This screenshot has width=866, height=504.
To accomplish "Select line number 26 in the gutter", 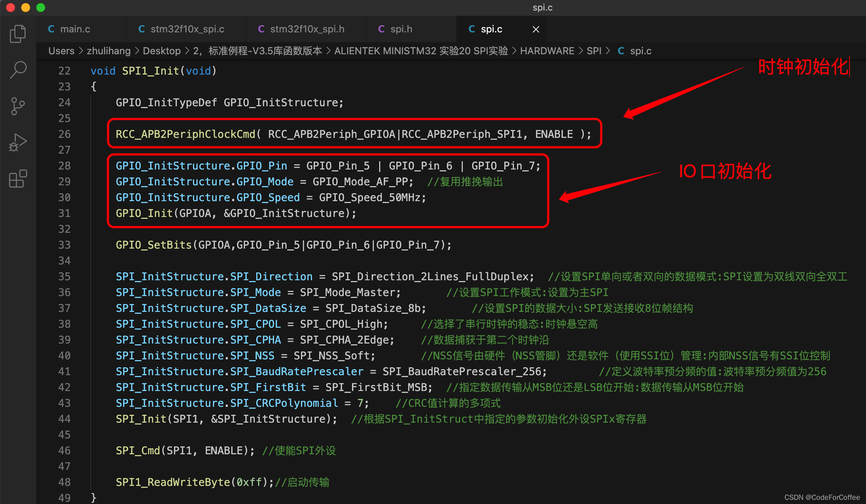I will point(64,134).
